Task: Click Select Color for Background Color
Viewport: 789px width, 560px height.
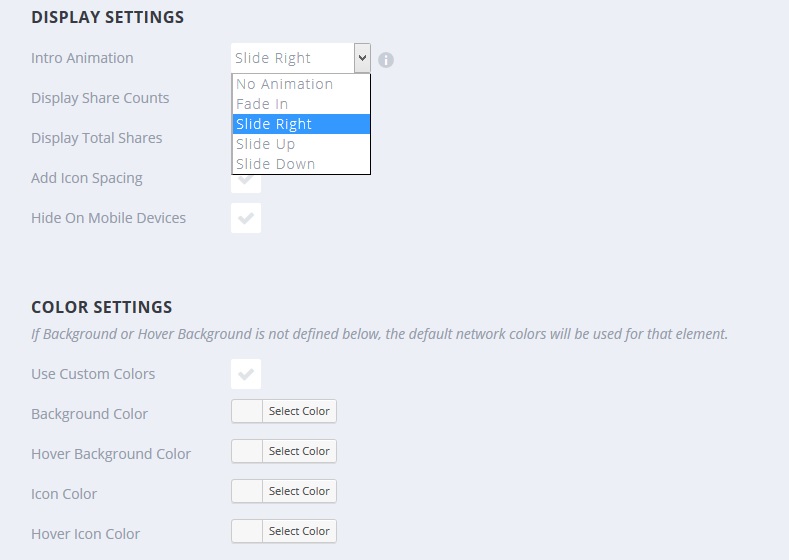Action: [x=299, y=411]
